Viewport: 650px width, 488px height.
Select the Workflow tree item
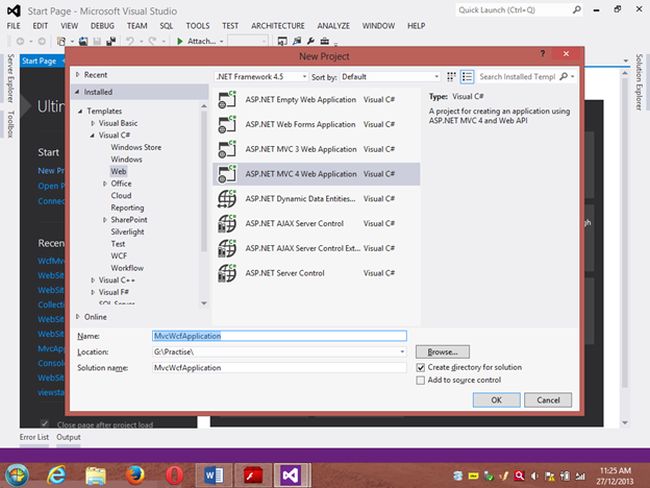[x=127, y=268]
